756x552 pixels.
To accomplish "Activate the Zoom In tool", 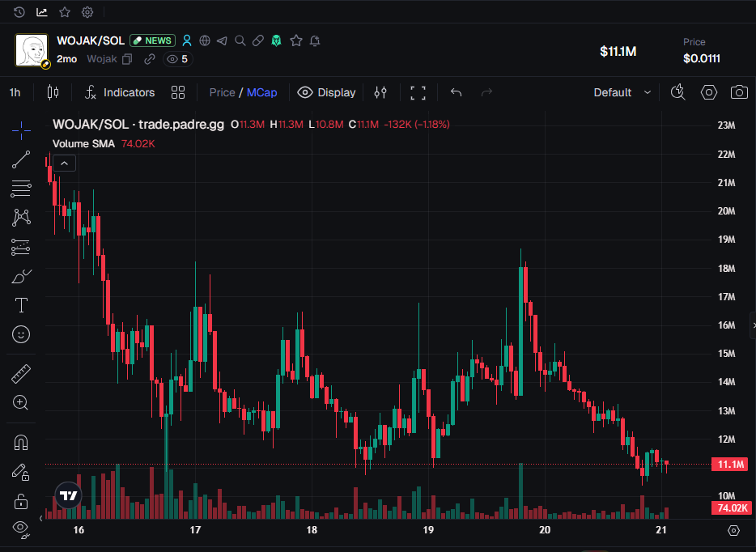I will point(20,402).
